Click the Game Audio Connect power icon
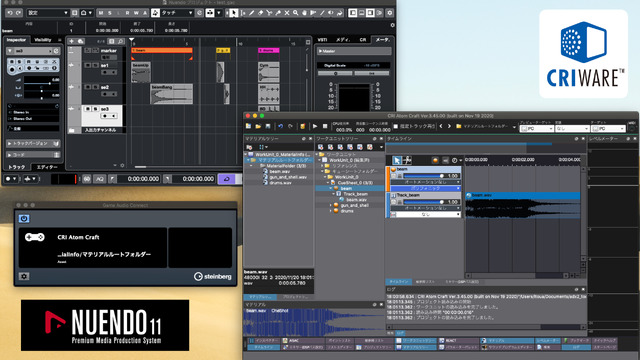This screenshot has height=360, width=640. [x=24, y=219]
